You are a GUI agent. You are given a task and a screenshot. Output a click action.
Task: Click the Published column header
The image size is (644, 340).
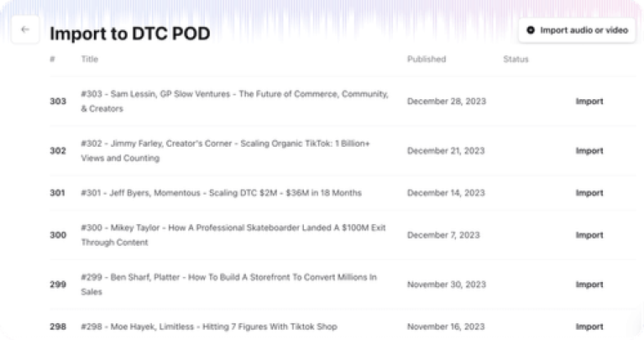click(427, 60)
